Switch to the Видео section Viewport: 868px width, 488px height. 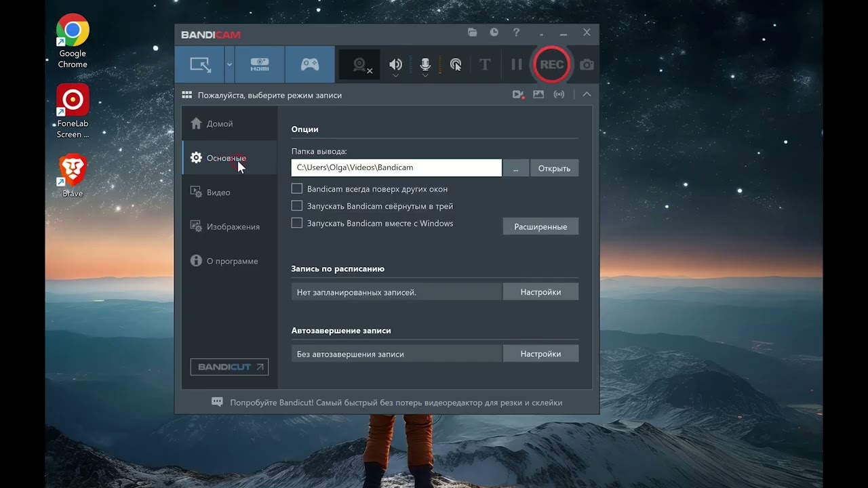tap(230, 192)
